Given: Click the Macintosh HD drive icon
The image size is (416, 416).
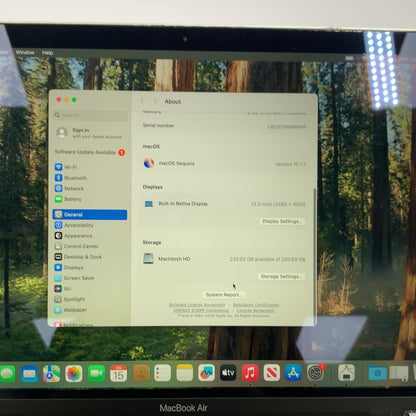Looking at the screenshot, I should pyautogui.click(x=148, y=259).
